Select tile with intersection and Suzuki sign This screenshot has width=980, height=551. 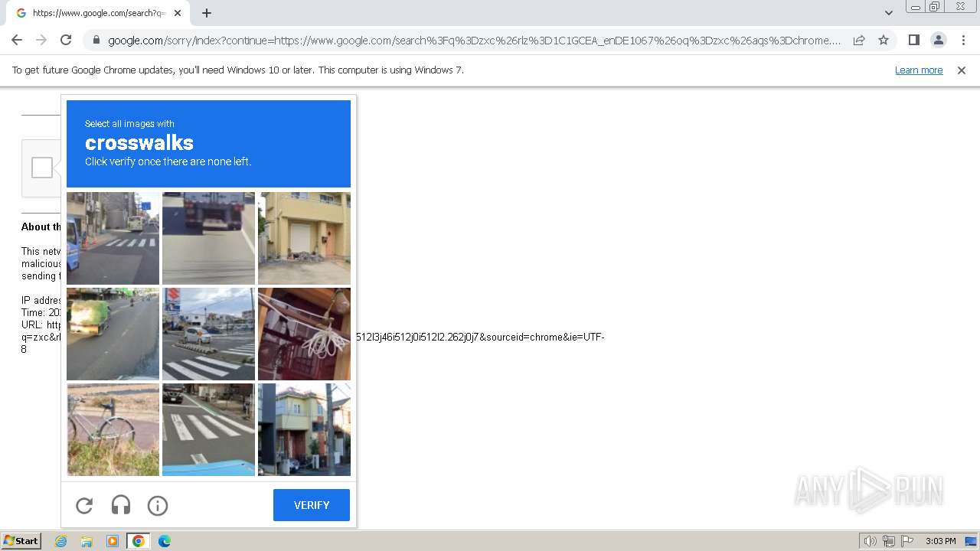(208, 334)
